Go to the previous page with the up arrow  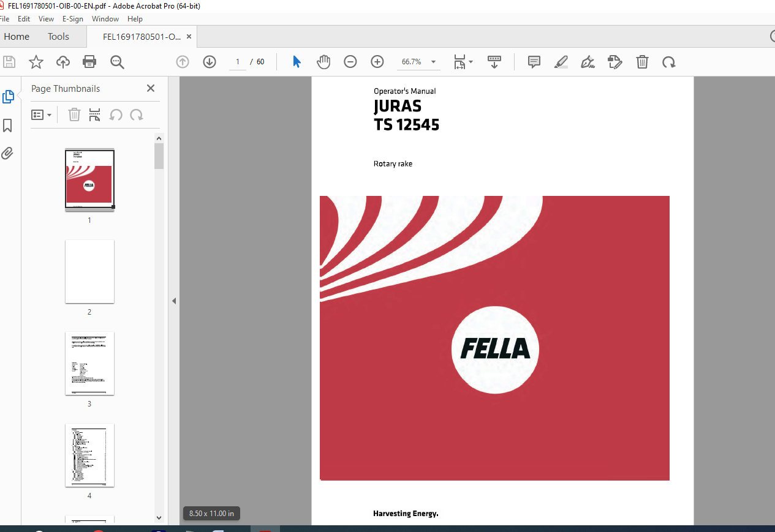point(183,62)
